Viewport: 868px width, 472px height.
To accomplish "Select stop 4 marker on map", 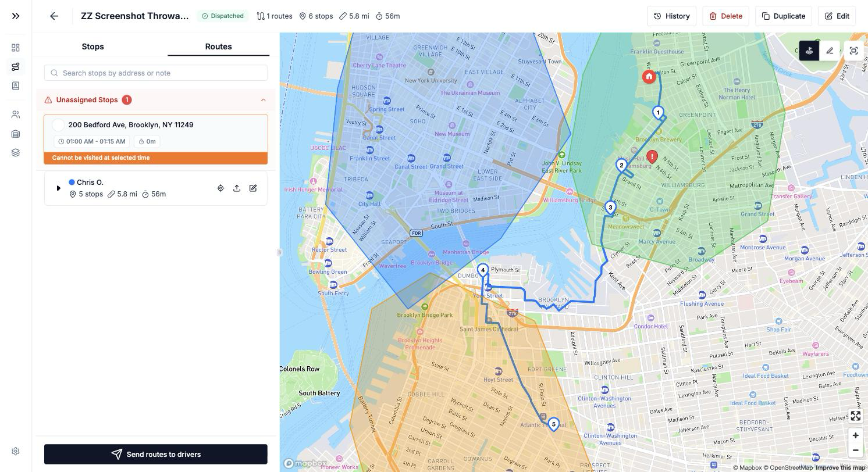I will click(483, 270).
